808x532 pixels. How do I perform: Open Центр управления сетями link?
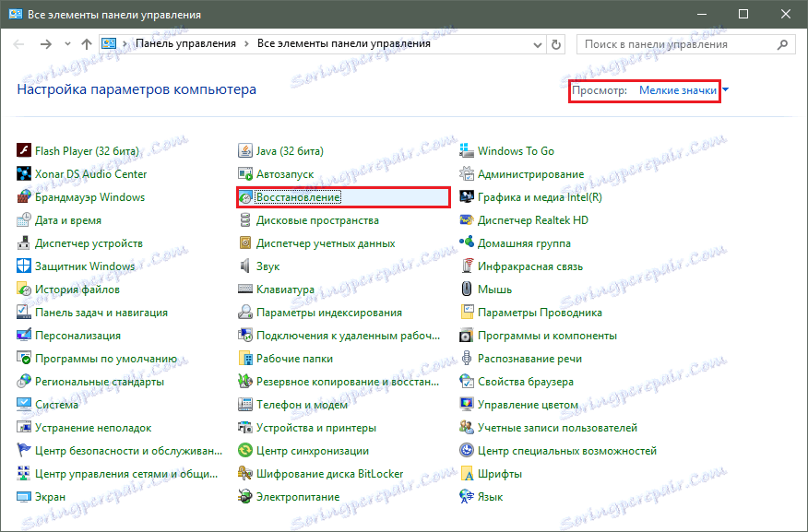[x=126, y=474]
